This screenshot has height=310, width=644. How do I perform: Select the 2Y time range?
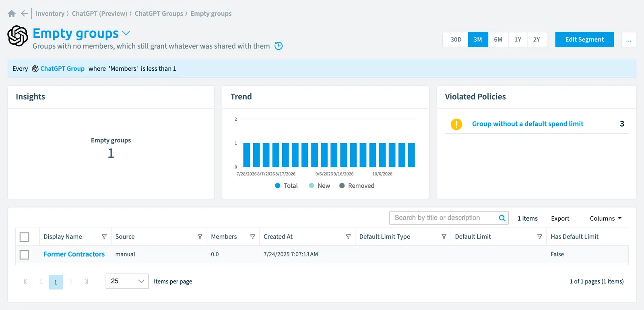[537, 39]
